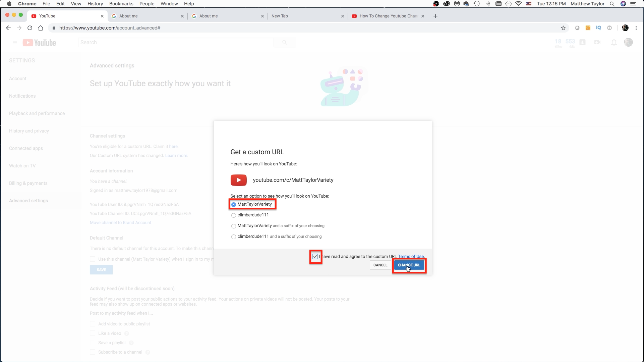Click the Siri menu bar icon
Viewport: 644px width, 362px height.
click(623, 4)
